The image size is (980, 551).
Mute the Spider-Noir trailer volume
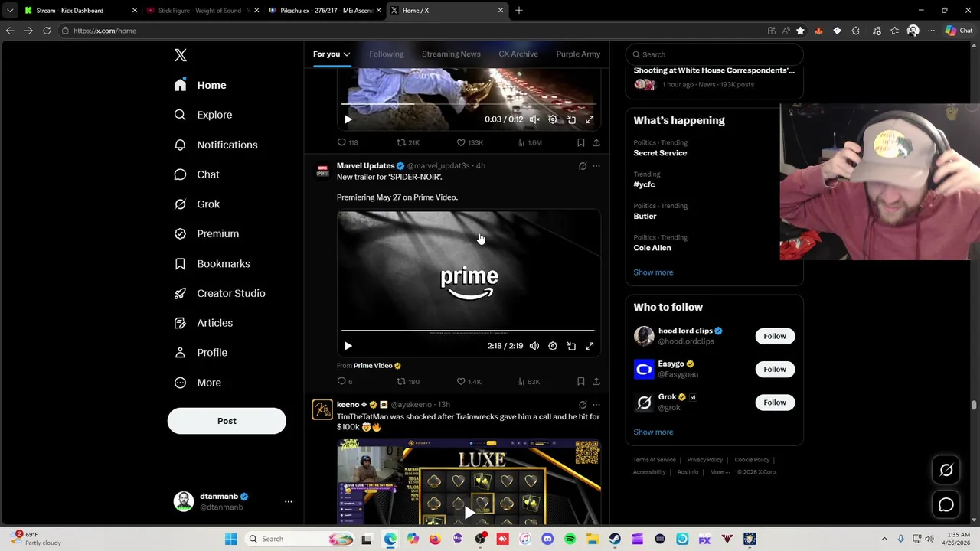point(534,346)
